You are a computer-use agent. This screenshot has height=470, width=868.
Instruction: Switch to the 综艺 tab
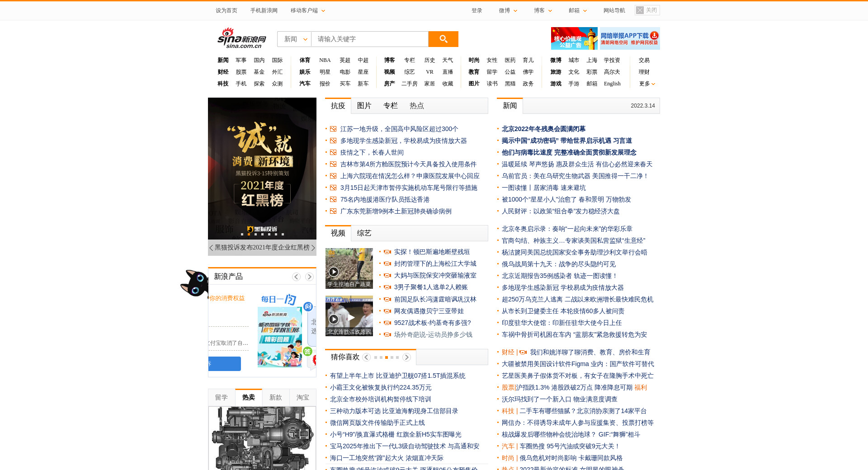[364, 233]
